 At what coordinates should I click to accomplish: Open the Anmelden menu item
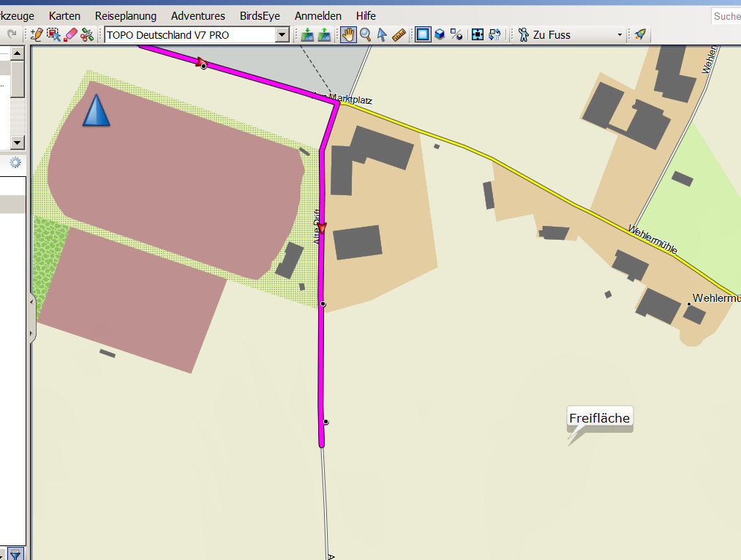317,15
